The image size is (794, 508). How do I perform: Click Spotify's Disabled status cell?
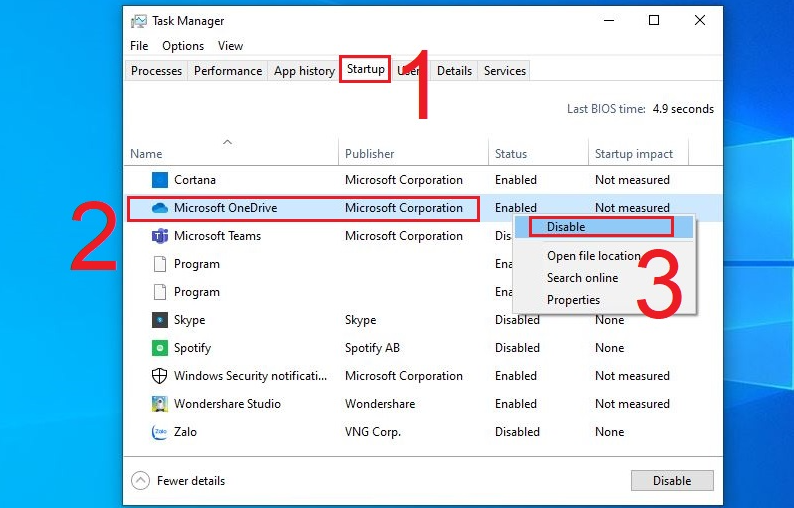tap(517, 348)
